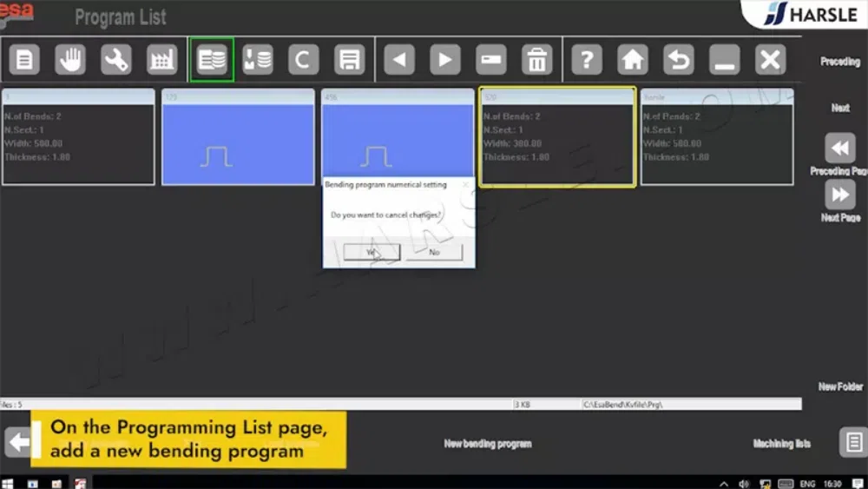Select the blue program 456 thumbnail

(398, 134)
